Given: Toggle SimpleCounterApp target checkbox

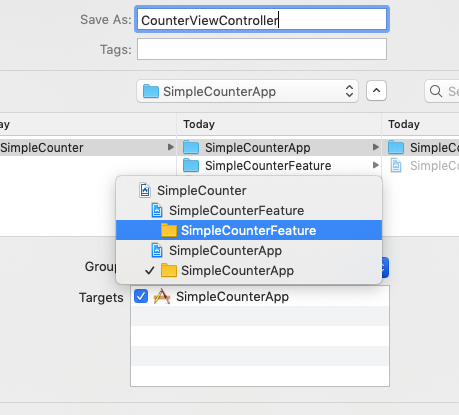Looking at the screenshot, I should pos(141,296).
